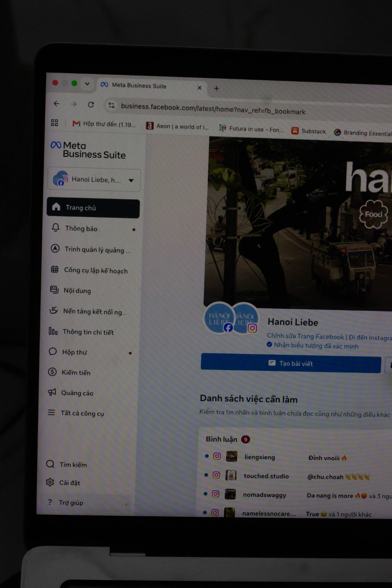Click the Facebook profile picture thumbnail
Screen dimensions: 392x588
pyautogui.click(x=219, y=318)
